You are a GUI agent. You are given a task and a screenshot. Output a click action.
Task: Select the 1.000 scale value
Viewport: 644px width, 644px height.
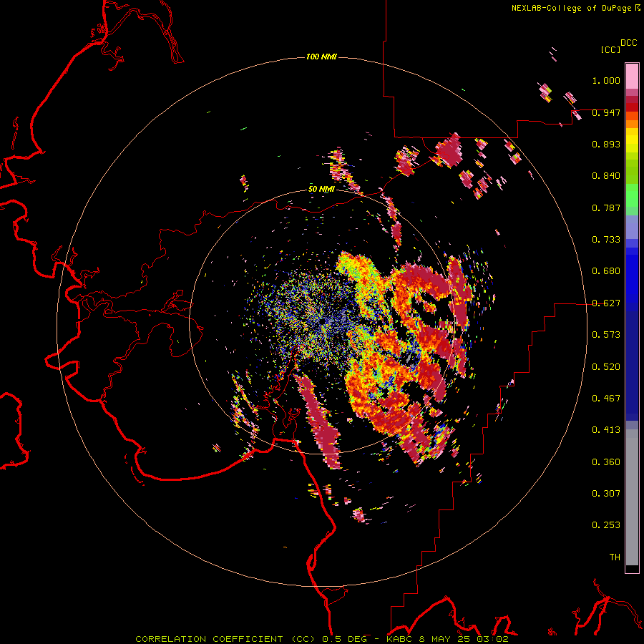(x=606, y=80)
